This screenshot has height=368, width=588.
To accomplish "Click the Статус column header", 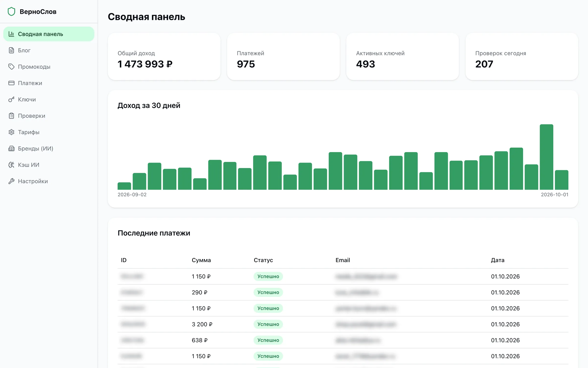I will coord(263,260).
